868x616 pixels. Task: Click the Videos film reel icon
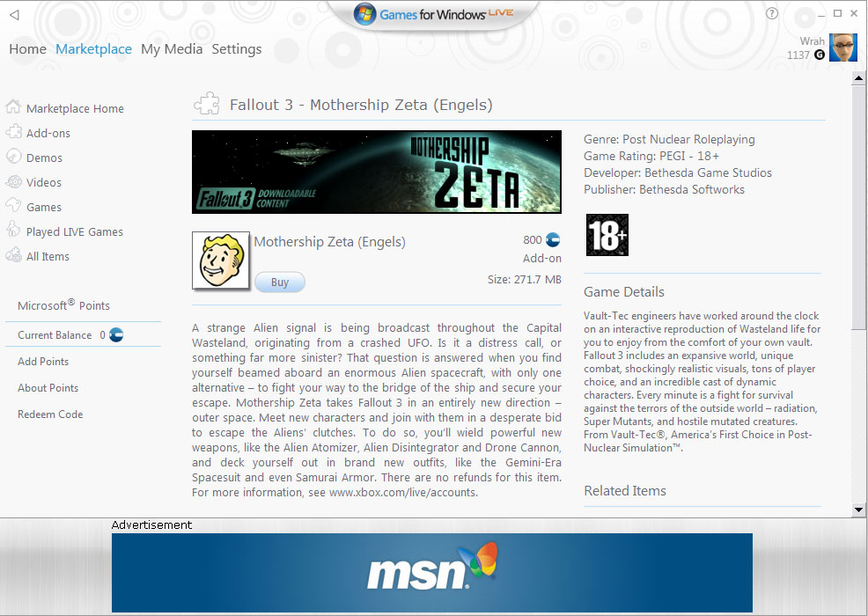pyautogui.click(x=13, y=181)
